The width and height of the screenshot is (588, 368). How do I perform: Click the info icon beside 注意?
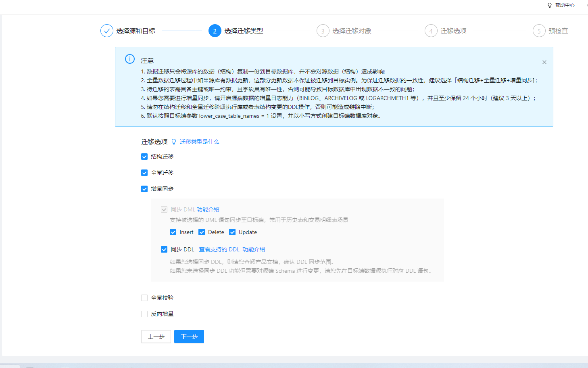(130, 59)
